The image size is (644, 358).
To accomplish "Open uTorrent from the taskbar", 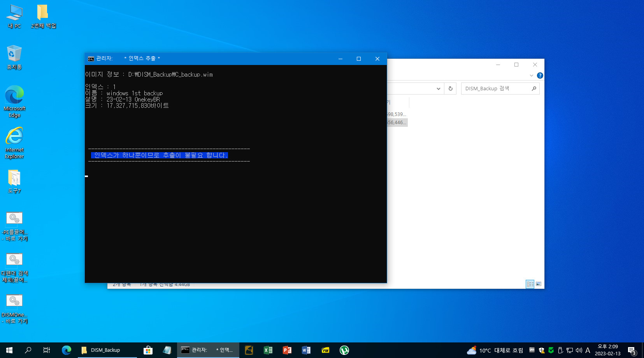I will 344,350.
